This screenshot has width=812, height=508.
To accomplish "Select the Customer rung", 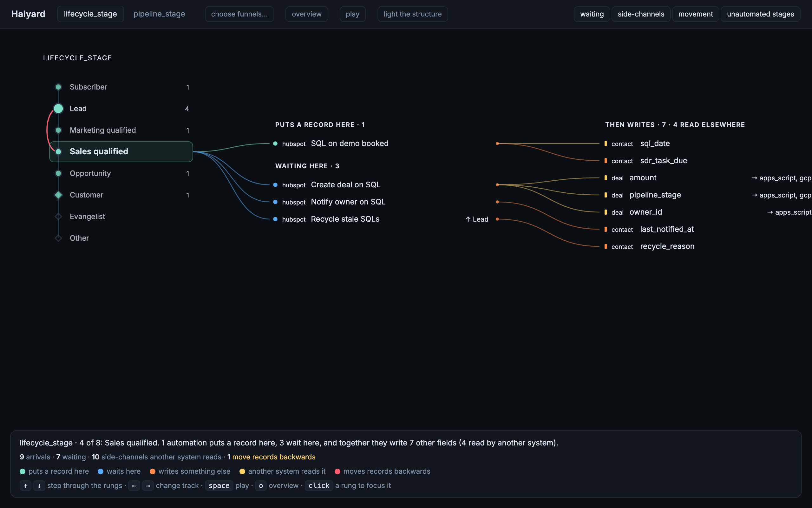I will (121, 195).
